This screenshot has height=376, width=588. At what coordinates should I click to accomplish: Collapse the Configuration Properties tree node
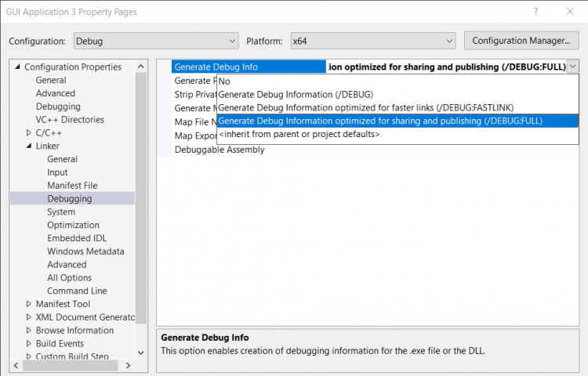coord(18,67)
